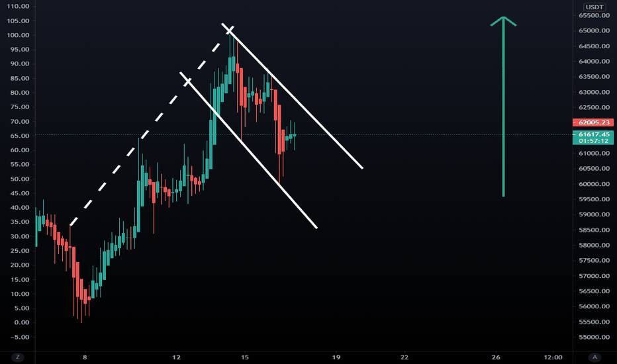The width and height of the screenshot is (617, 364).
Task: Click the 0.00 left scale label
Action: (22, 322)
